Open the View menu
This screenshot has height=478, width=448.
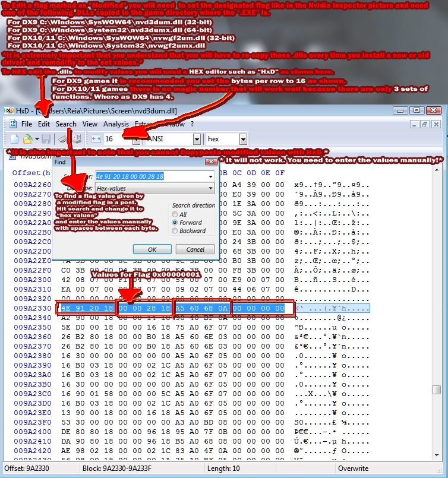coord(90,124)
